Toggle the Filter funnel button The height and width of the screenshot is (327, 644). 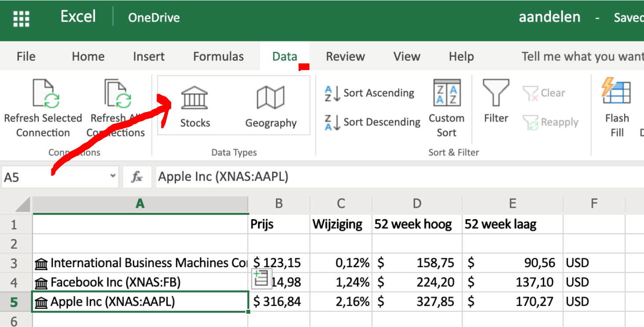click(496, 101)
